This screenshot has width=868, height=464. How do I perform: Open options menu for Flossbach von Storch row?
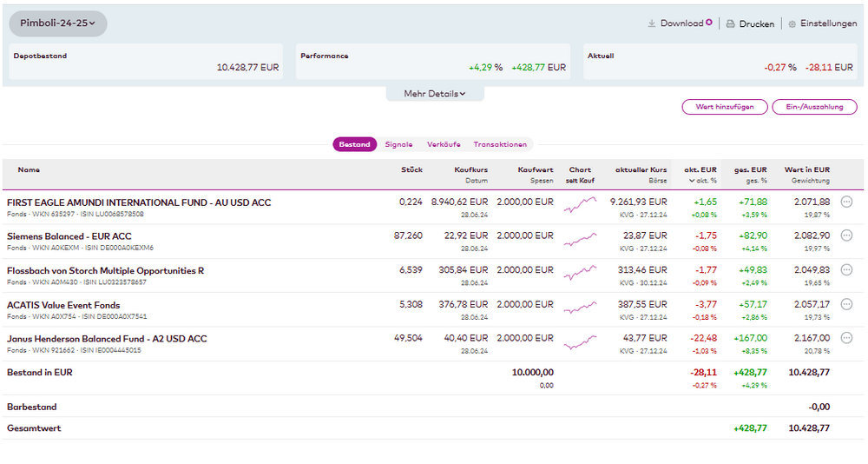(847, 270)
